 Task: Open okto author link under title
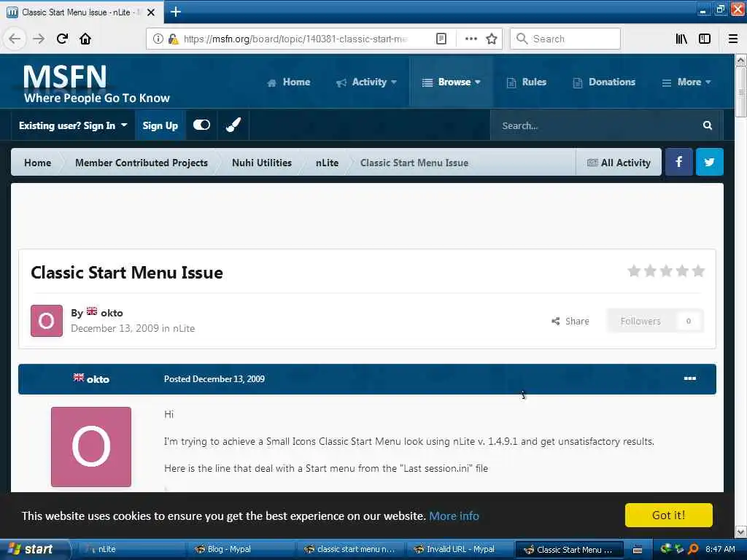[112, 313]
